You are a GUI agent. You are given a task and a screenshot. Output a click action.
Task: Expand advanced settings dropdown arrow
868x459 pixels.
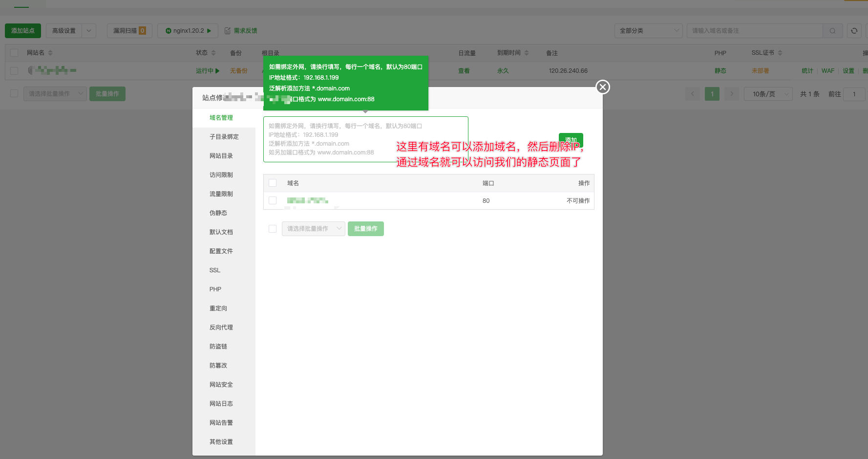click(89, 31)
